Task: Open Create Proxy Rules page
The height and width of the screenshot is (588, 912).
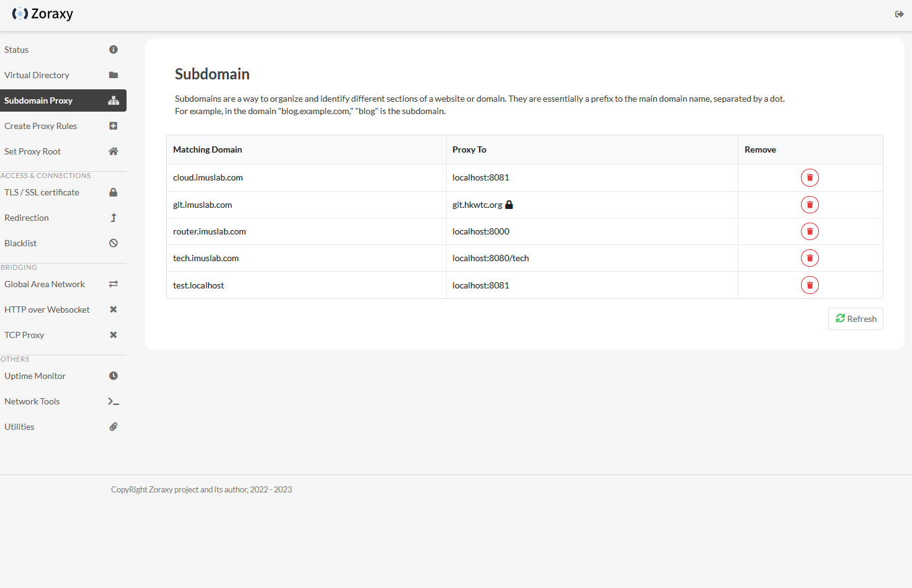Action: [x=63, y=126]
